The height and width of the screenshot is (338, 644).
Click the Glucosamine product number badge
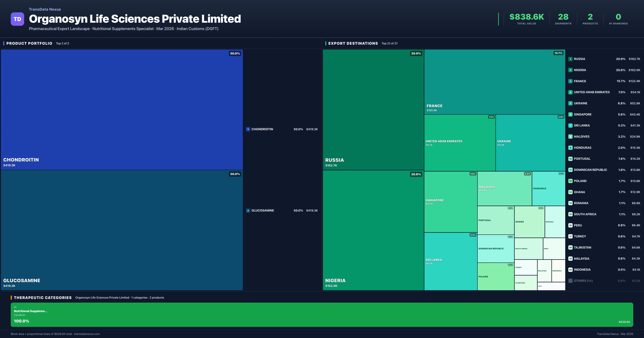(248, 210)
